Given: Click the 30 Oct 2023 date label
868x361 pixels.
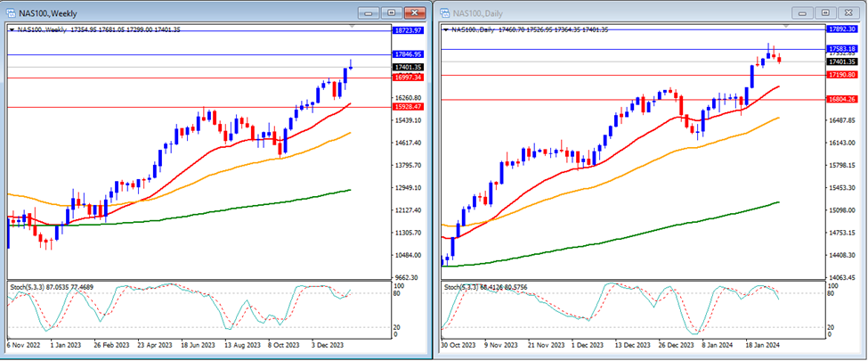Looking at the screenshot, I should click(x=458, y=345).
